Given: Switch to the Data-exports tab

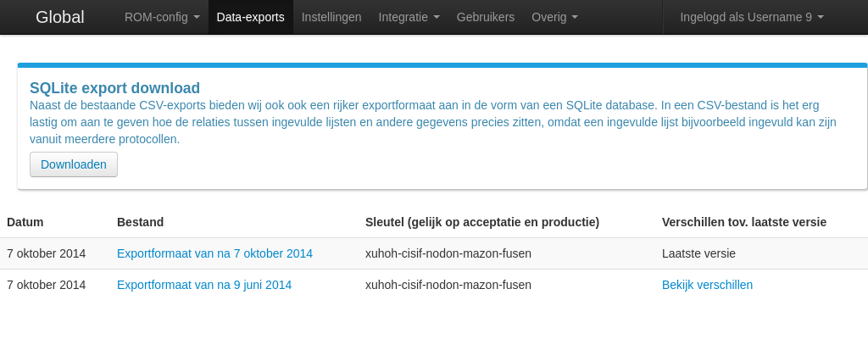Looking at the screenshot, I should [x=250, y=17].
